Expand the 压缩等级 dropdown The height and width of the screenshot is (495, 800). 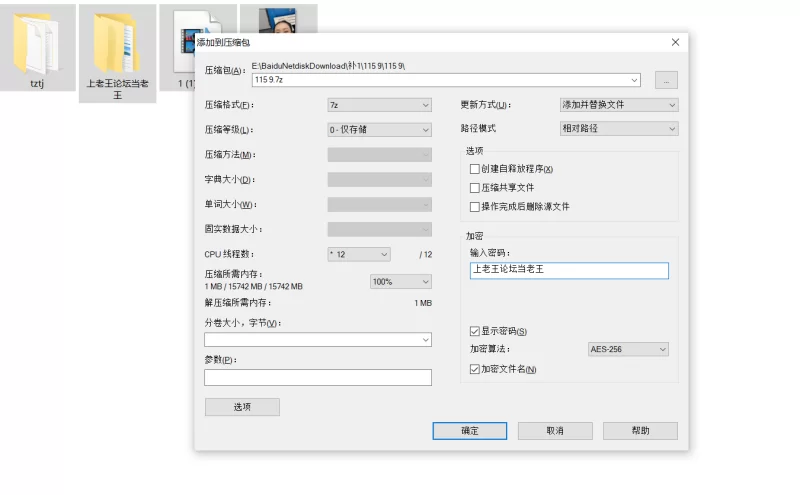point(379,130)
